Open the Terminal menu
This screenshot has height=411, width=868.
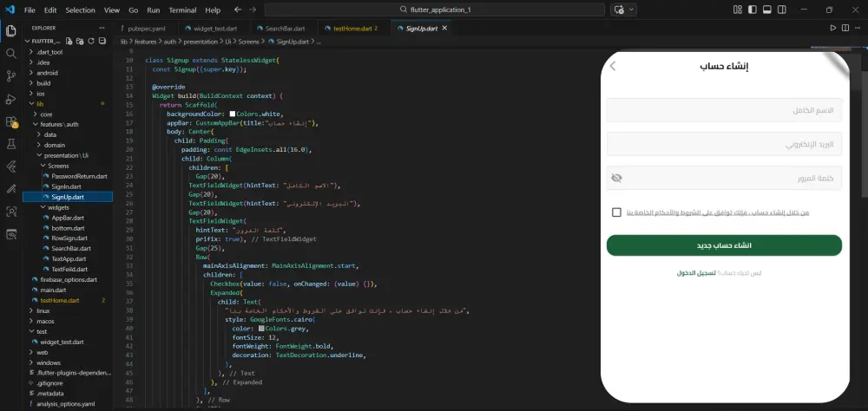click(182, 10)
